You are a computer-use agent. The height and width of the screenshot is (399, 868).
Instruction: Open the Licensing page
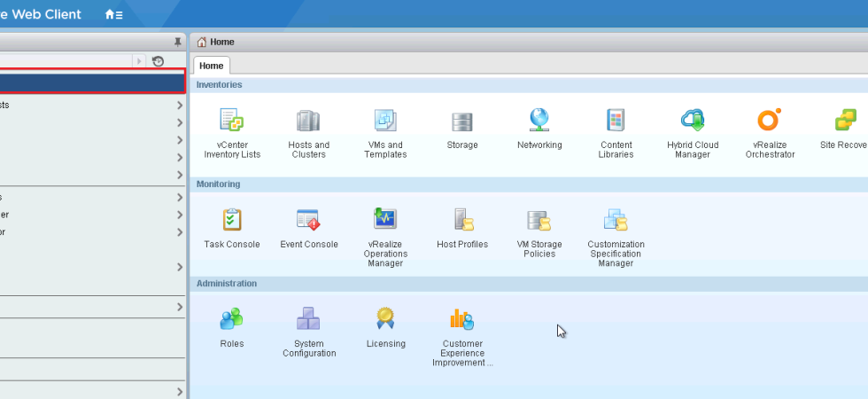pyautogui.click(x=385, y=328)
